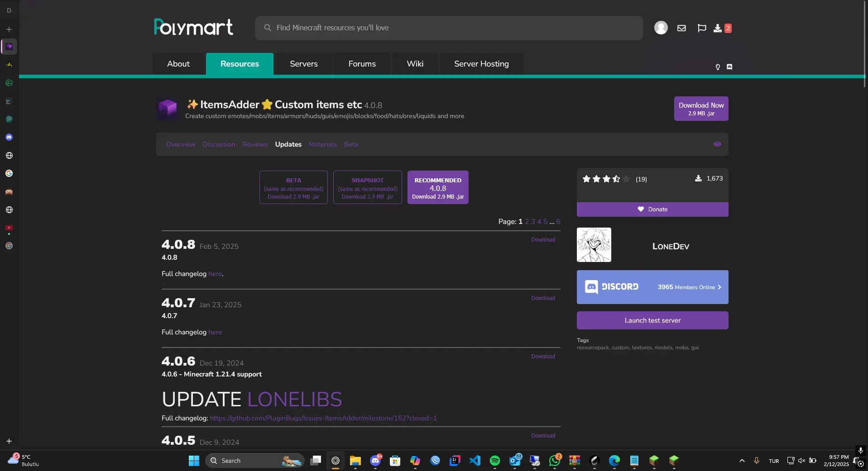This screenshot has width=868, height=471.
Task: Switch to the Discussion resource tab
Action: click(219, 144)
